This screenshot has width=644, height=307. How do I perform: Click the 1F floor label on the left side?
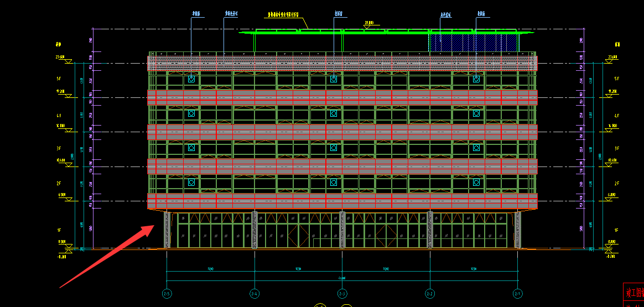pos(59,230)
